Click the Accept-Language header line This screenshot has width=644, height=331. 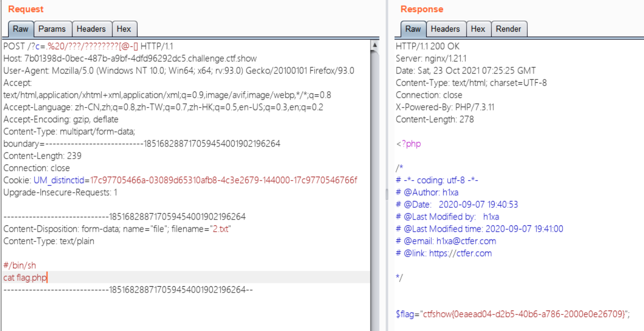click(x=163, y=107)
